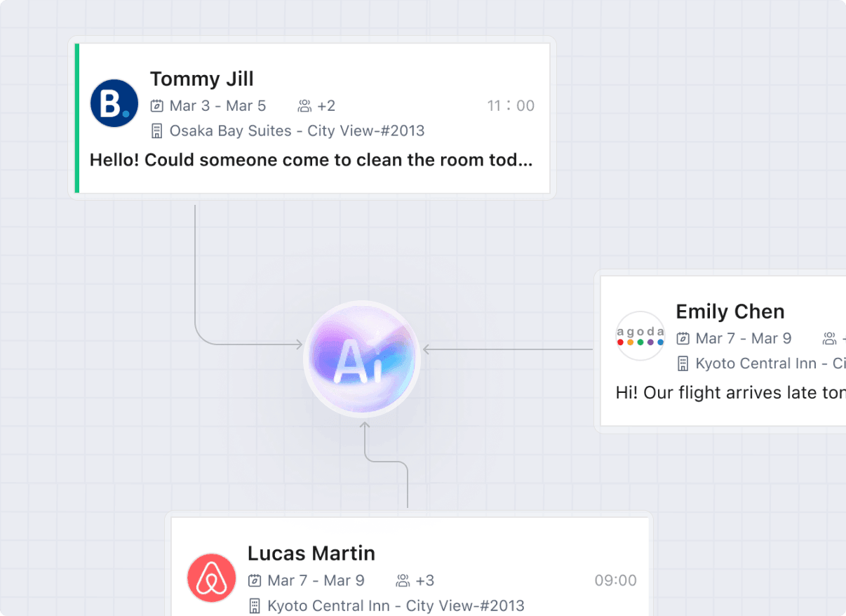Open Tommy Jill's conversation name

coord(201,79)
